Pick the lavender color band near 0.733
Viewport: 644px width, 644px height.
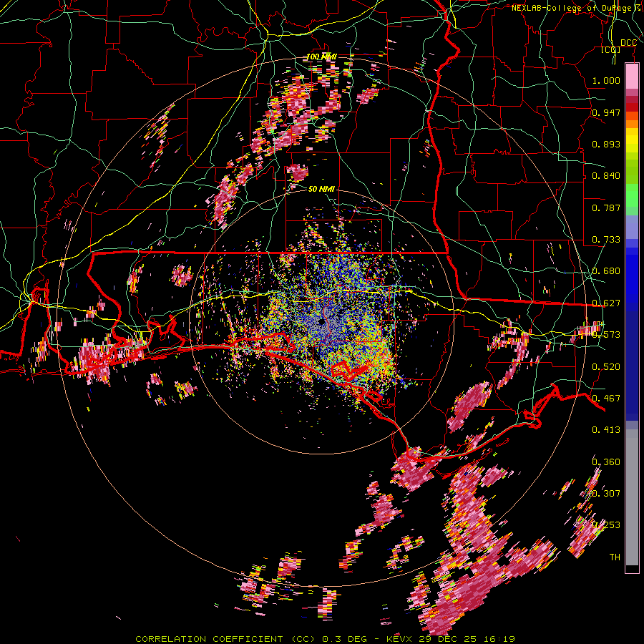pyautogui.click(x=632, y=228)
